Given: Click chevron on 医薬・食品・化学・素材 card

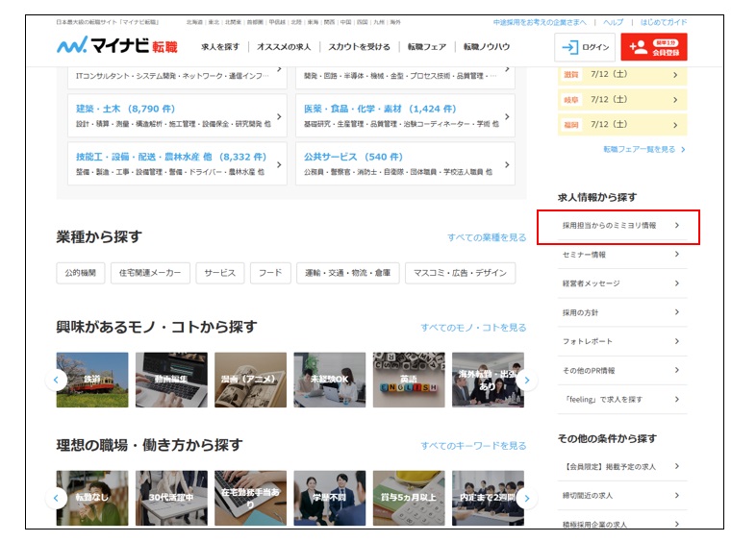Looking at the screenshot, I should tap(507, 116).
